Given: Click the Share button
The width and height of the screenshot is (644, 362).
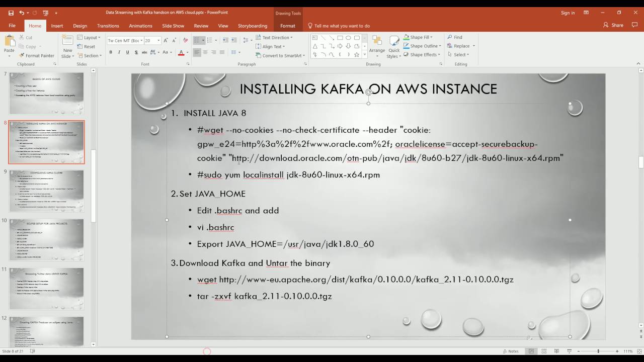Looking at the screenshot, I should click(613, 25).
